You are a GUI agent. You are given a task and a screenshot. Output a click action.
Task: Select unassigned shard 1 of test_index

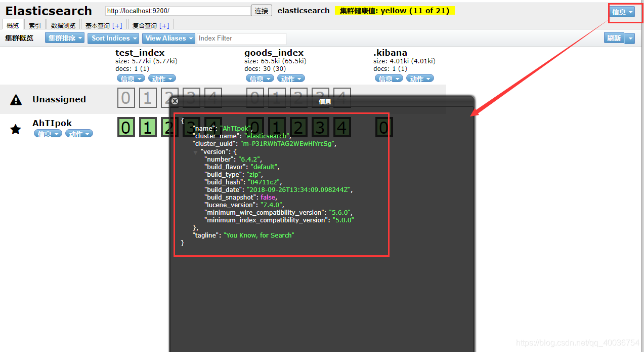pyautogui.click(x=147, y=98)
